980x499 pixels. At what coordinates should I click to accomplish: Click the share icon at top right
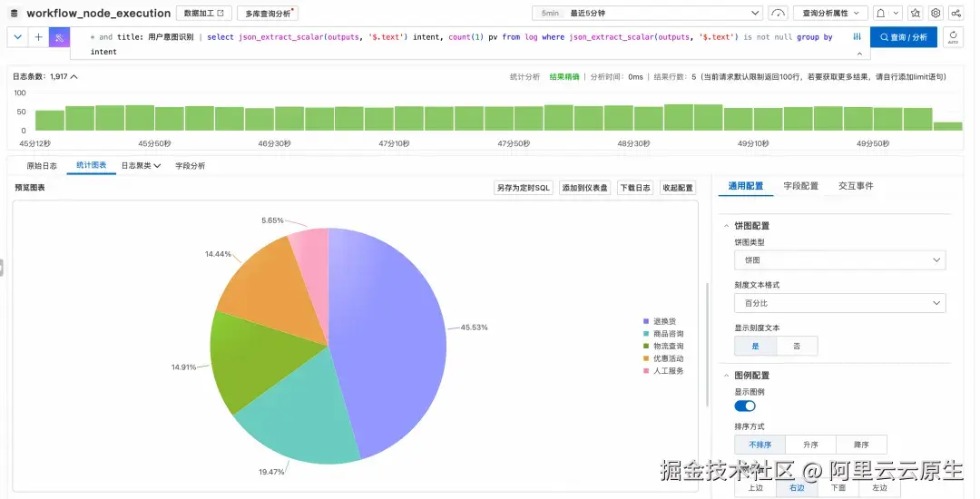coord(955,13)
